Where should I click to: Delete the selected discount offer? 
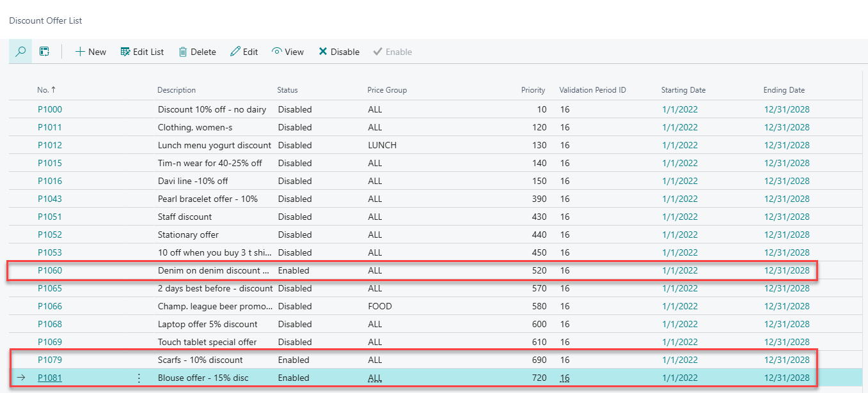click(x=197, y=52)
